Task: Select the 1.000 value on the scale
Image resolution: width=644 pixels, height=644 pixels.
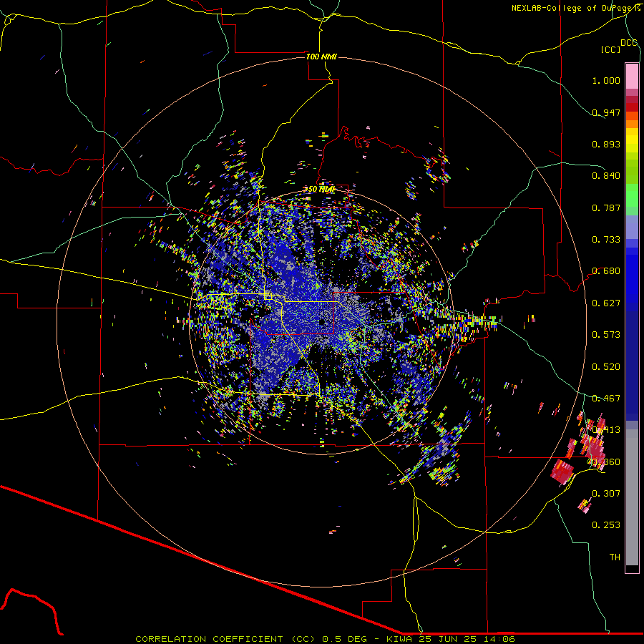Action: [x=606, y=80]
